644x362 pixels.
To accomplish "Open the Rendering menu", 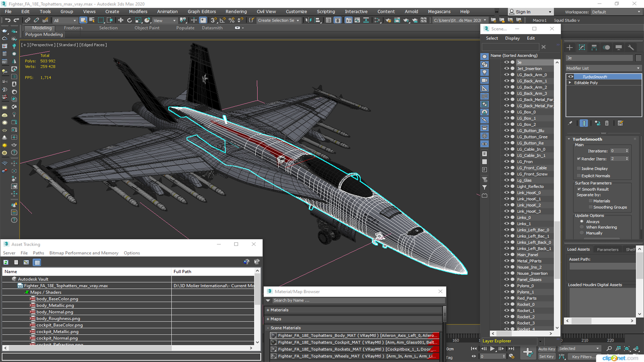I will pyautogui.click(x=236, y=12).
